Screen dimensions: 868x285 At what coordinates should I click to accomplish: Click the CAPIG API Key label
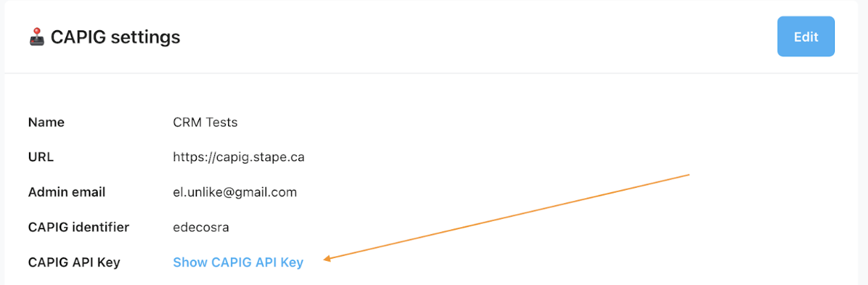[74, 262]
